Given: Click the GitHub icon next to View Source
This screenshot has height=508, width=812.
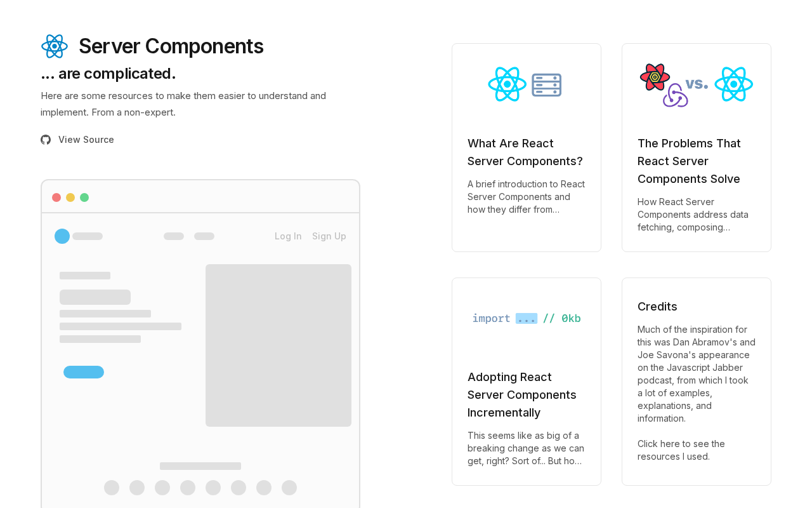Looking at the screenshot, I should [x=46, y=140].
